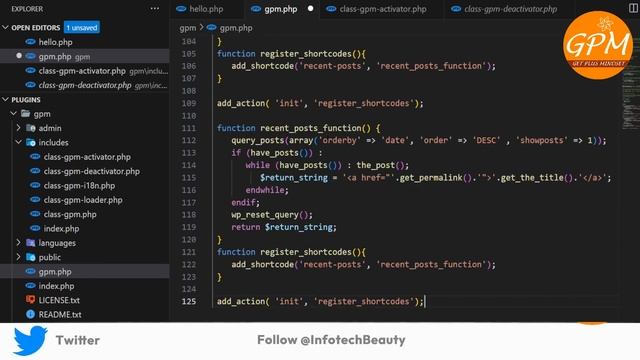Click 'wp_reset_query();' on line 118
Image resolution: width=640 pixels, height=360 pixels.
pos(272,215)
